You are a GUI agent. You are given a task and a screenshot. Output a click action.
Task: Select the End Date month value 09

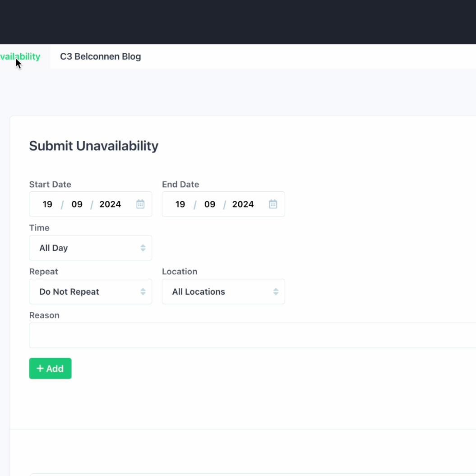click(210, 204)
